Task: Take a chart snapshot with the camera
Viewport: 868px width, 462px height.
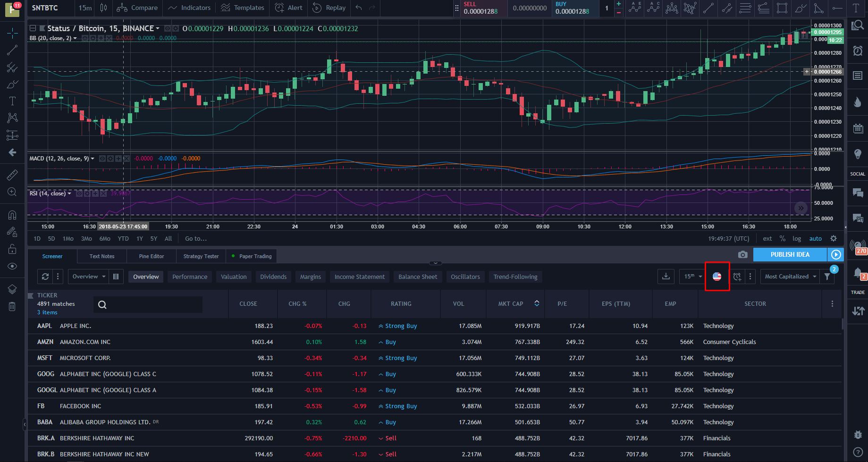Action: (742, 254)
